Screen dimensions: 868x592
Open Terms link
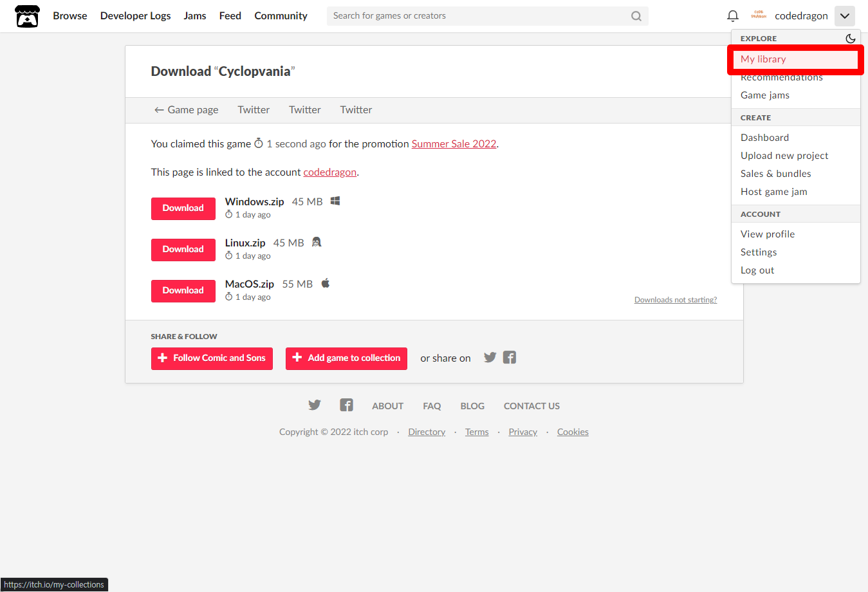(x=477, y=432)
